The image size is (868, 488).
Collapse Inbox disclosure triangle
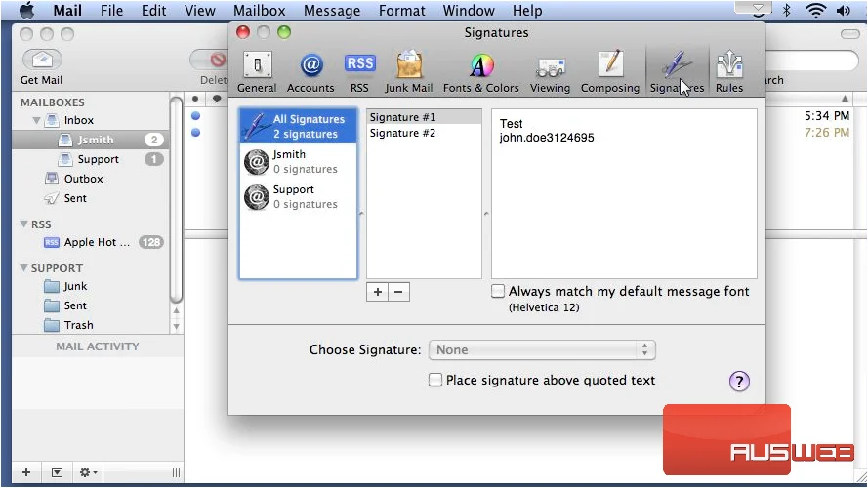pos(36,120)
